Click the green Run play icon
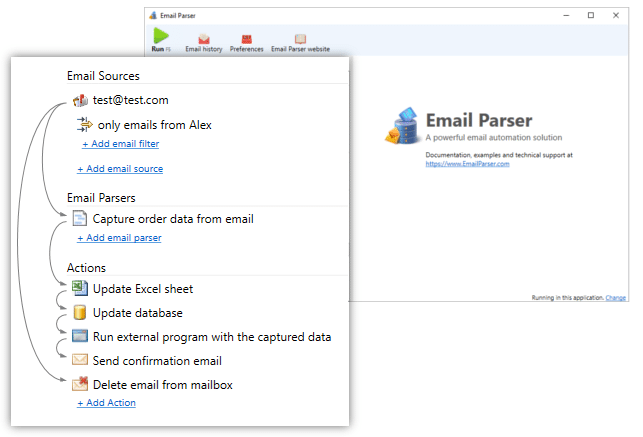The height and width of the screenshot is (437, 643). (x=161, y=36)
